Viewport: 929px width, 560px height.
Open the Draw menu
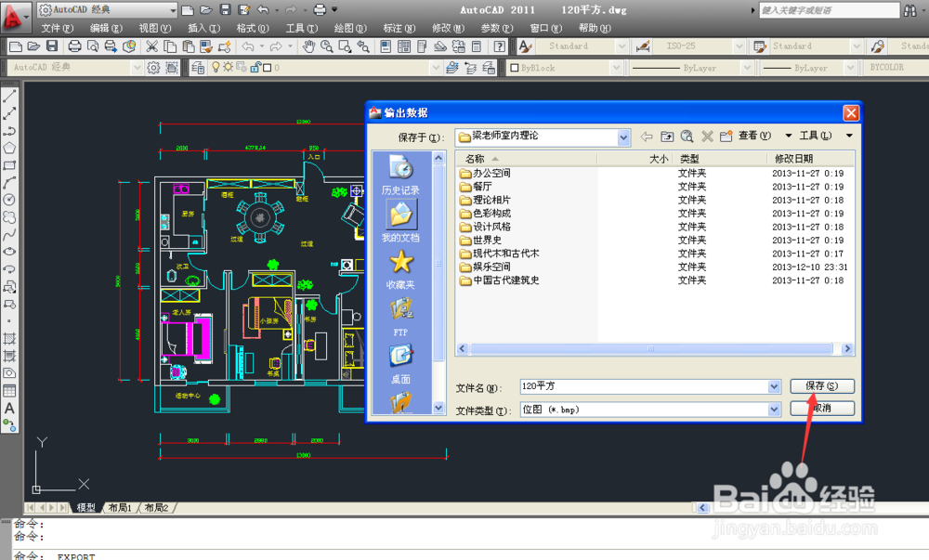[x=350, y=28]
